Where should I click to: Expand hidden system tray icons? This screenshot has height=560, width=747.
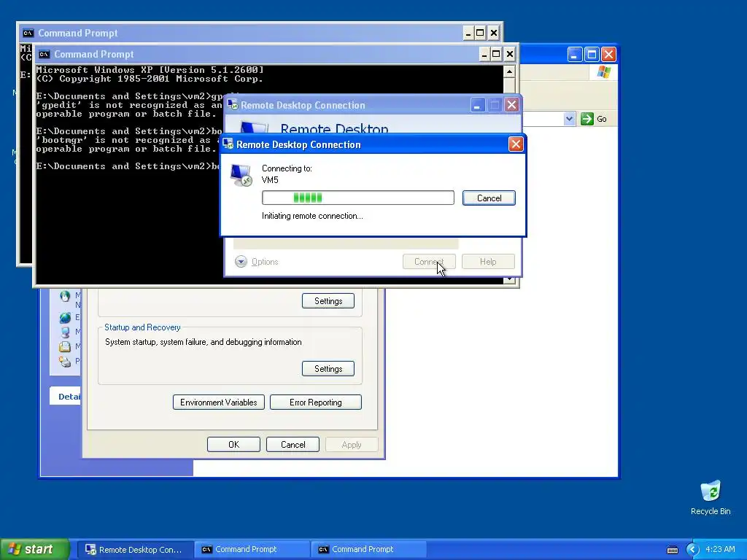tap(692, 550)
